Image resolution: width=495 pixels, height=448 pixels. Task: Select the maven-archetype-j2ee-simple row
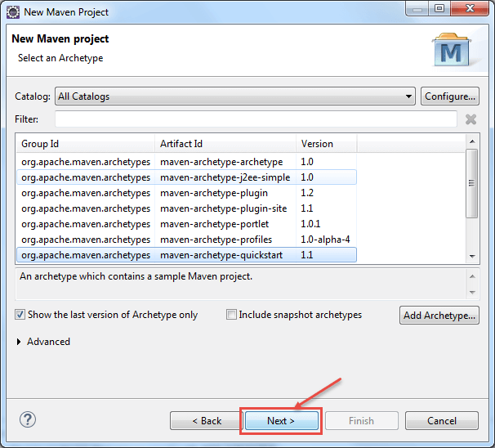[x=224, y=177]
